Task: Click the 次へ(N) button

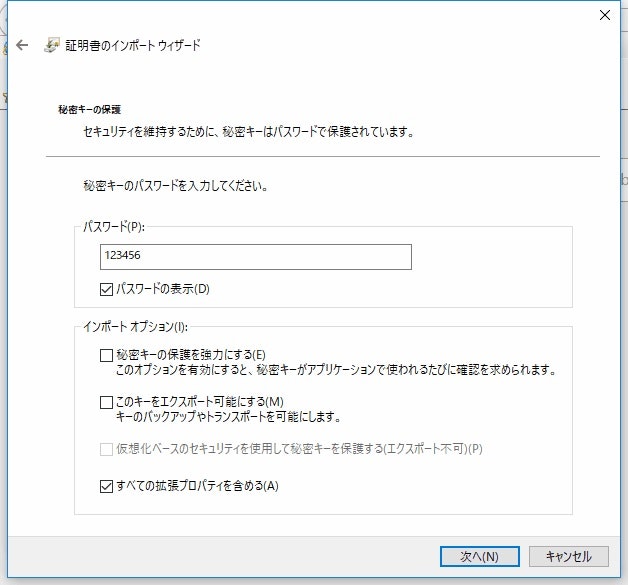Action: (480, 556)
